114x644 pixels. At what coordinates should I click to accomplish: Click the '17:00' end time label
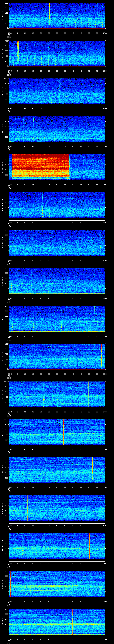[x=105, y=33]
